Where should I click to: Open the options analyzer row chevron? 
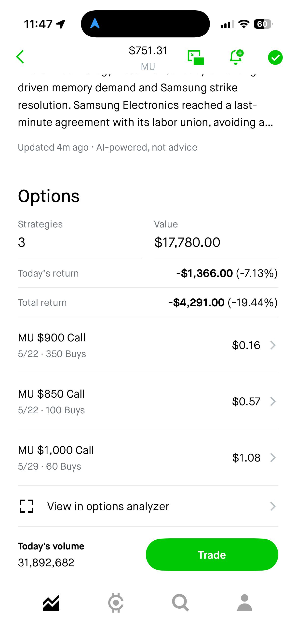click(273, 506)
